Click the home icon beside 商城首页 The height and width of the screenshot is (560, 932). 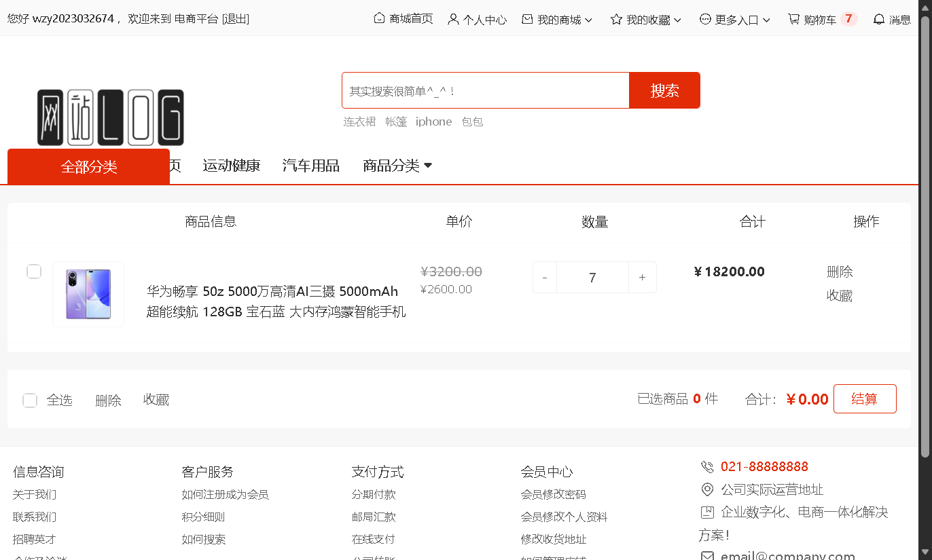click(x=379, y=19)
